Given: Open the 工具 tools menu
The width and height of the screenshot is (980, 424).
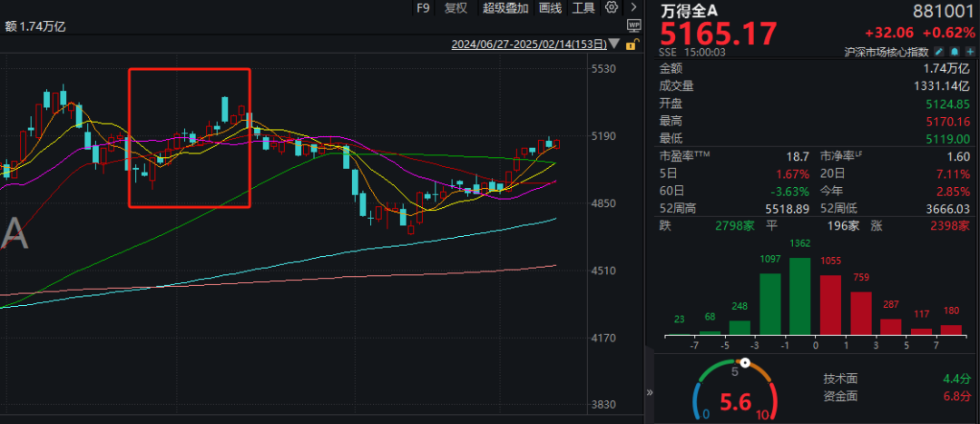Looking at the screenshot, I should coord(584,8).
